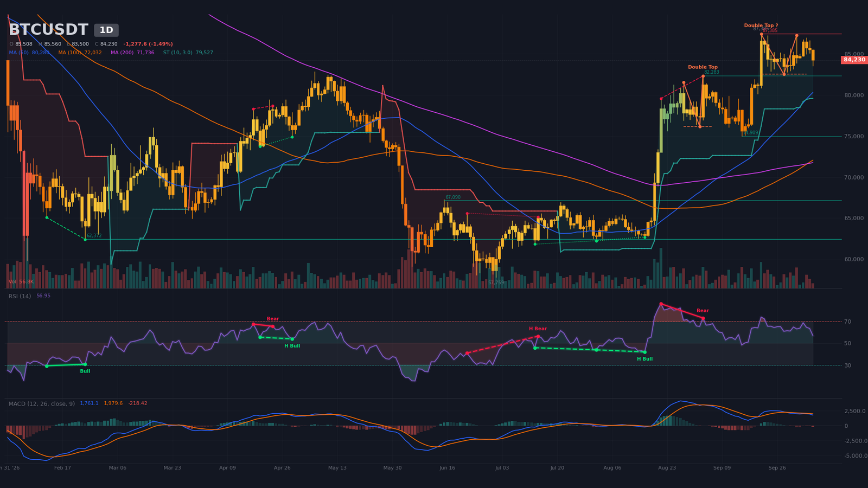The width and height of the screenshot is (868, 488).
Task: Click the 60,000 price axis label
Action: coord(854,259)
